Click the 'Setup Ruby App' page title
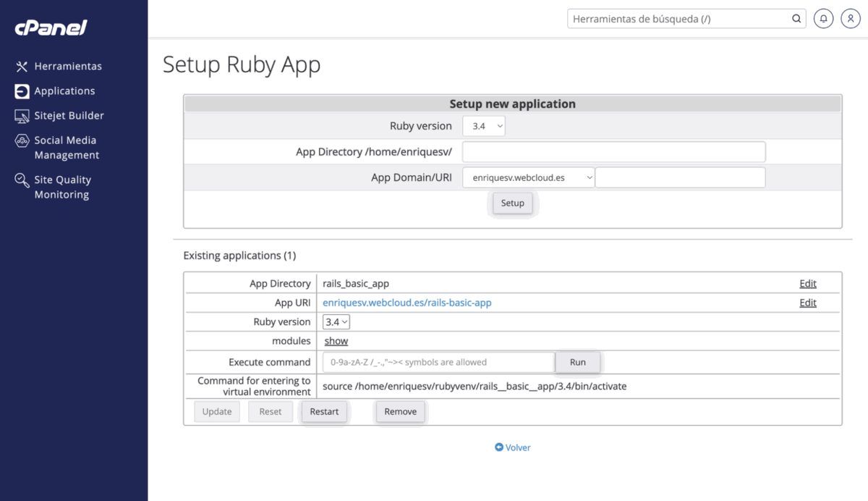This screenshot has width=868, height=501. point(242,65)
